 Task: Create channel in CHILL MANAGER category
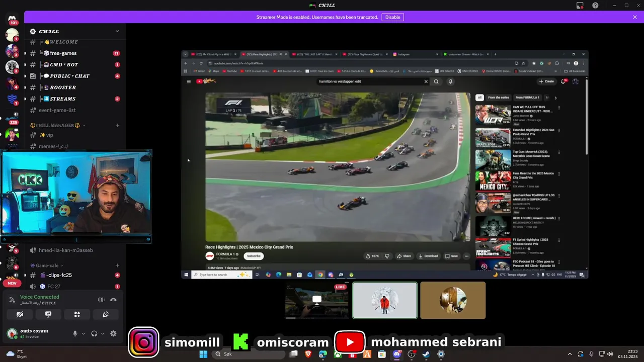click(x=117, y=125)
